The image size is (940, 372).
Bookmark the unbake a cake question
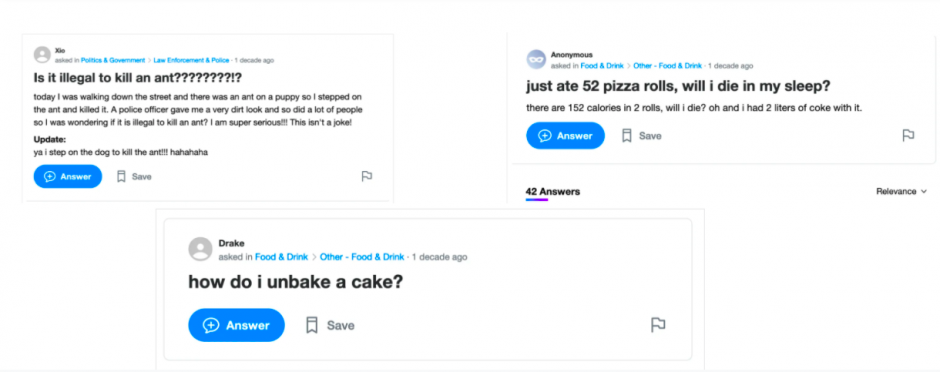click(x=330, y=325)
